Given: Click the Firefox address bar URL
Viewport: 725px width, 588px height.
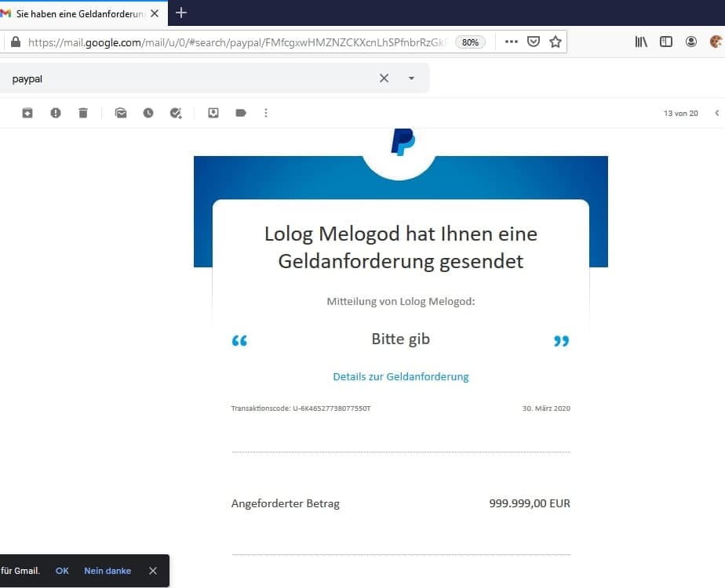Looking at the screenshot, I should click(238, 42).
